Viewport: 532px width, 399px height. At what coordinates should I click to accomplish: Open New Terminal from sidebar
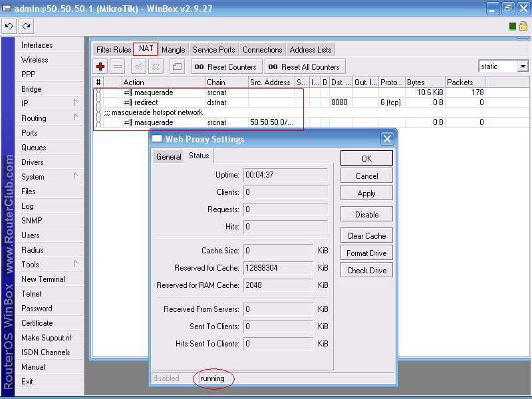tap(49, 279)
